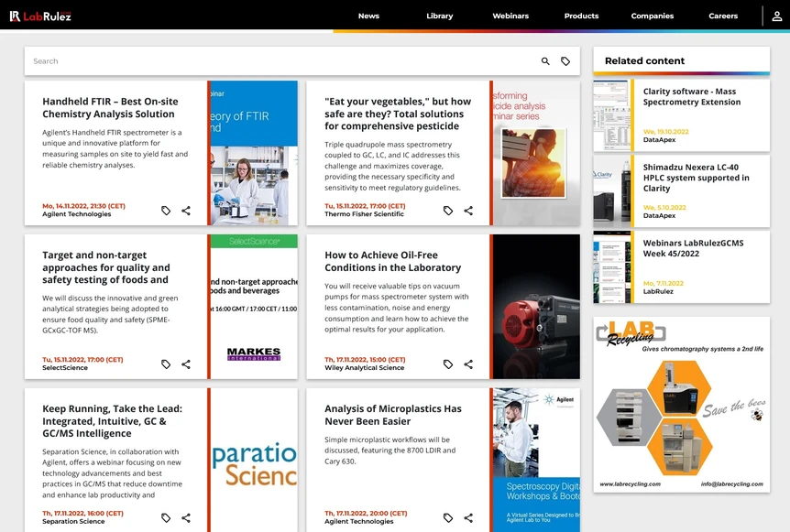Open Shimadzu Nexera LC-40 related article
This screenshot has width=790, height=532.
click(696, 178)
